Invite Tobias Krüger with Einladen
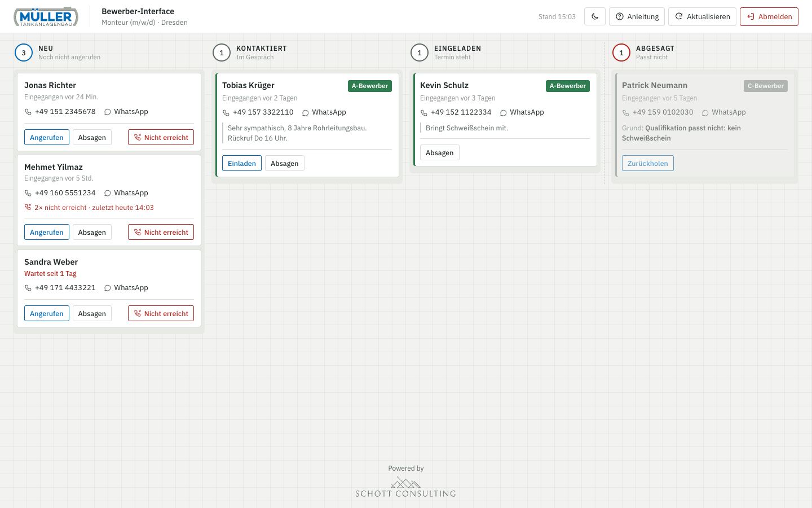Viewport: 812px width, 508px height. tap(242, 163)
